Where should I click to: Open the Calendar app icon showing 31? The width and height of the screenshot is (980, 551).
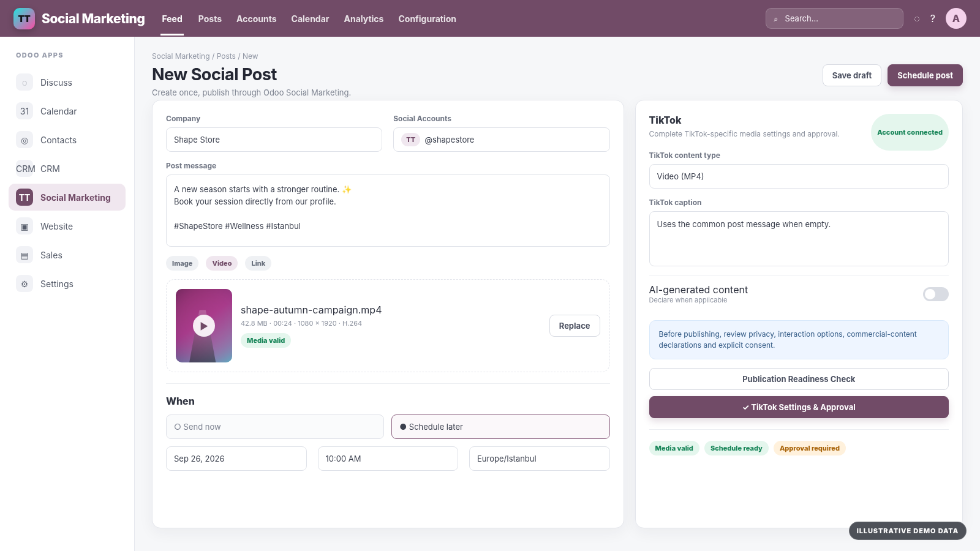pyautogui.click(x=24, y=111)
